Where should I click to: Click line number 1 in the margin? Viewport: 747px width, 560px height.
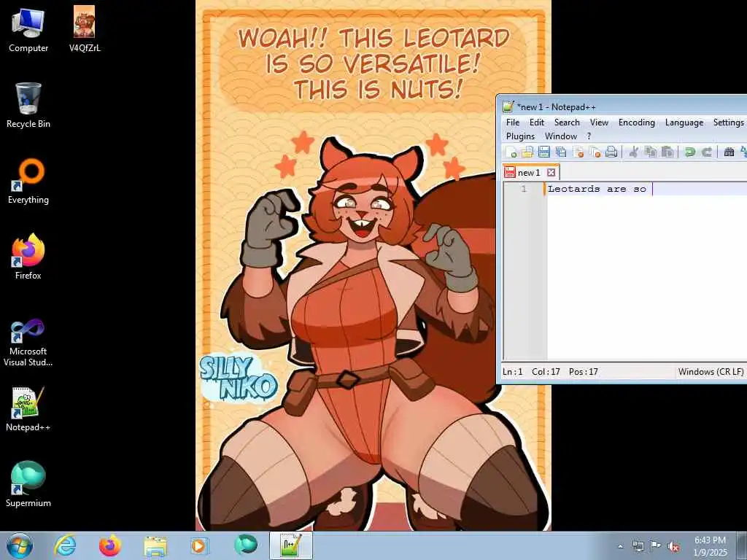[x=524, y=189]
